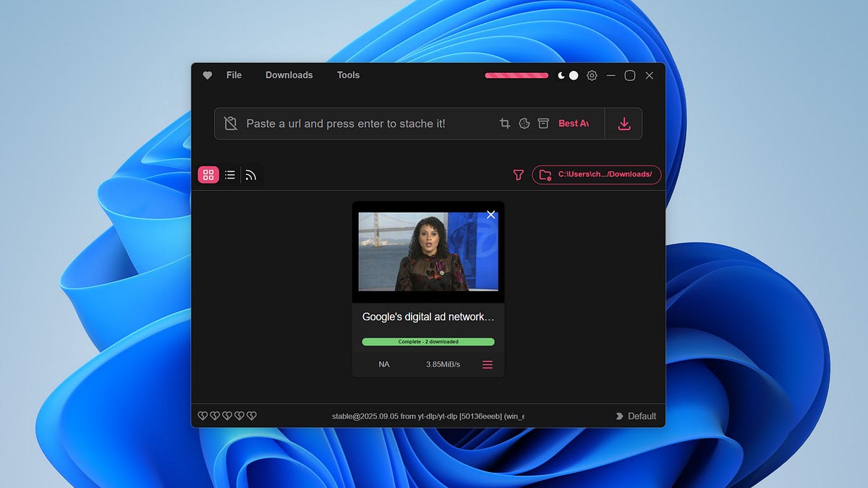Open the cookies options

click(x=524, y=123)
